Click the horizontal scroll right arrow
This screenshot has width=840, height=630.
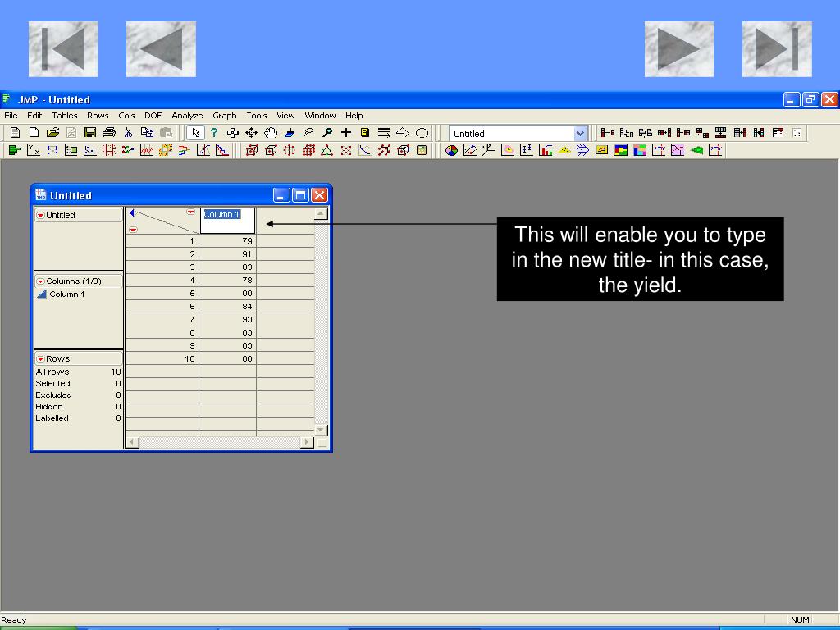pyautogui.click(x=307, y=442)
